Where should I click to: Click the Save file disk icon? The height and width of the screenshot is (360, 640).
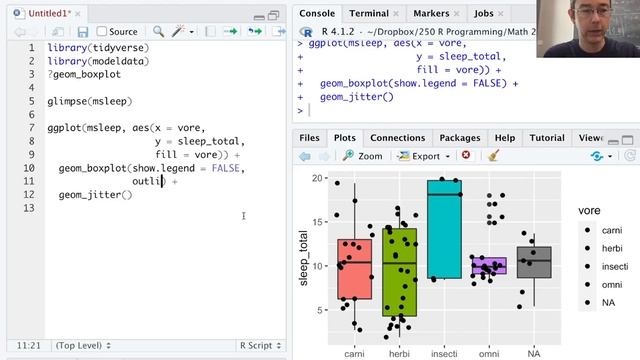pos(83,32)
